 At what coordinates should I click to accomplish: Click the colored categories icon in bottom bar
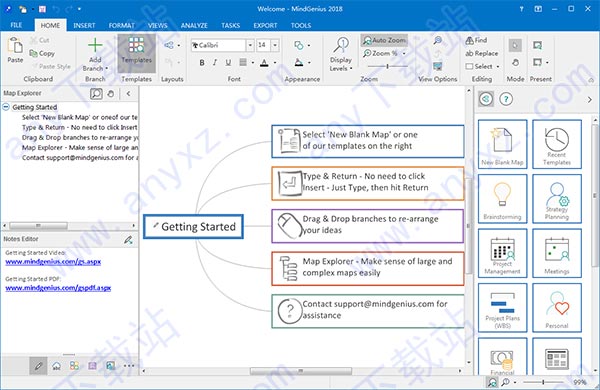pyautogui.click(x=74, y=366)
